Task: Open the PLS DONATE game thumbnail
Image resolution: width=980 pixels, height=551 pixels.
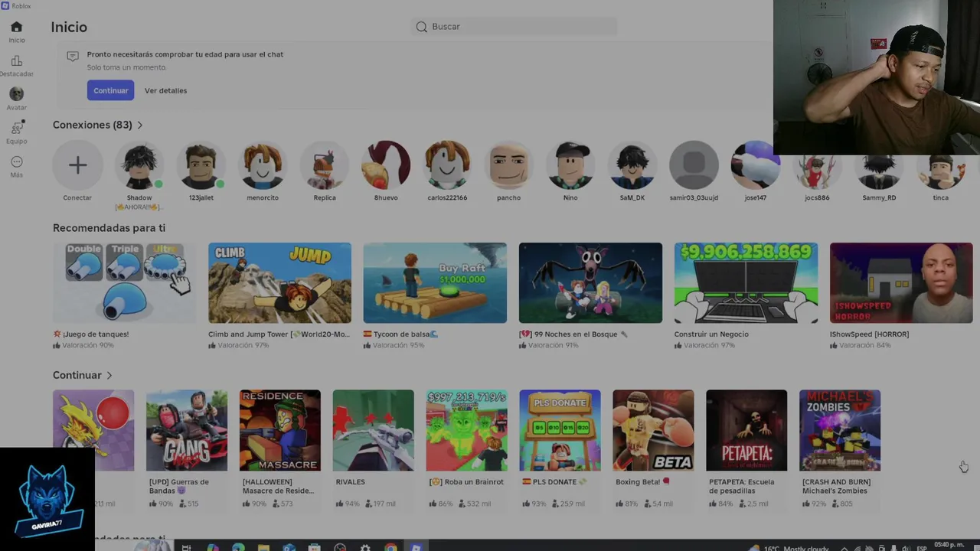Action: coord(560,430)
